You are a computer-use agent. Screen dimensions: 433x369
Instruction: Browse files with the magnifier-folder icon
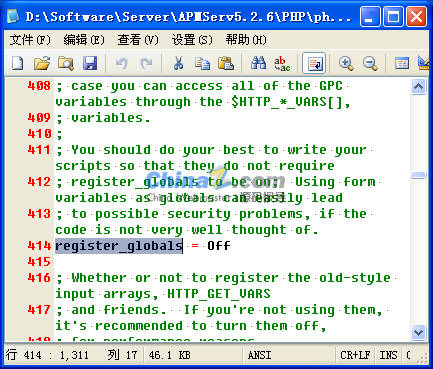(66, 63)
